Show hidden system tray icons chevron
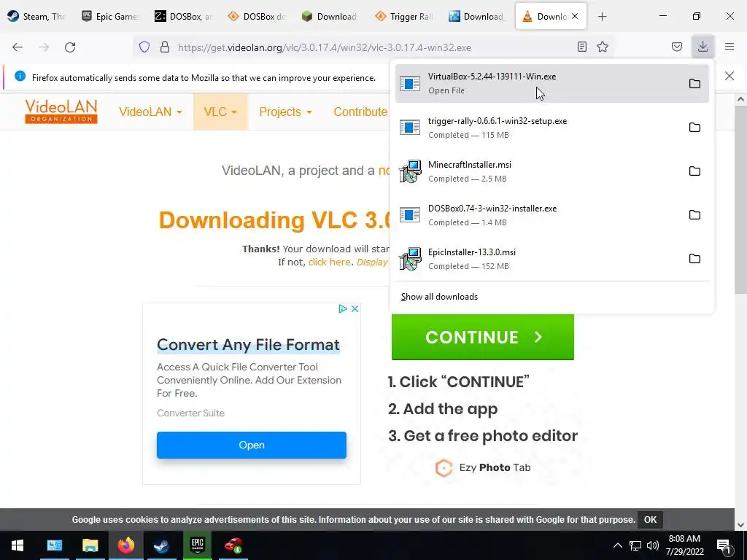This screenshot has width=747, height=560. pyautogui.click(x=617, y=545)
